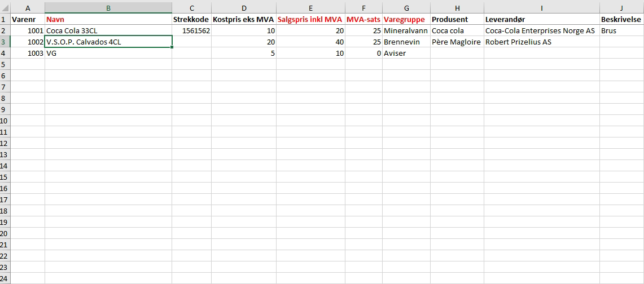Select row 1 header
This screenshot has height=284, width=644.
click(x=5, y=19)
